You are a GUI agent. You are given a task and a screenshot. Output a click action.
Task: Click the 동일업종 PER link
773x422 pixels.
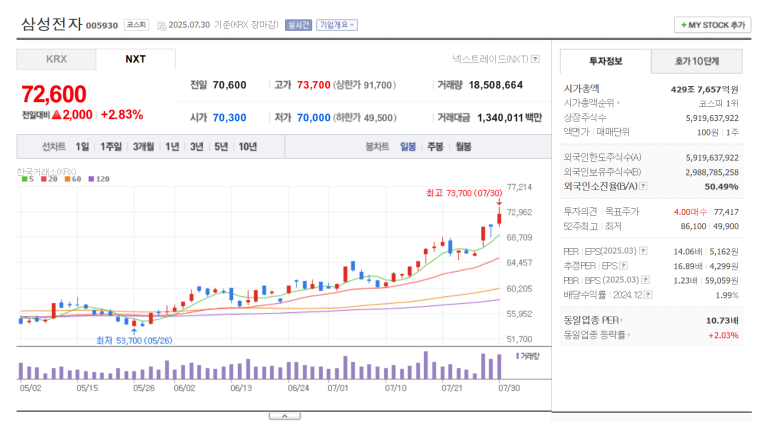591,320
